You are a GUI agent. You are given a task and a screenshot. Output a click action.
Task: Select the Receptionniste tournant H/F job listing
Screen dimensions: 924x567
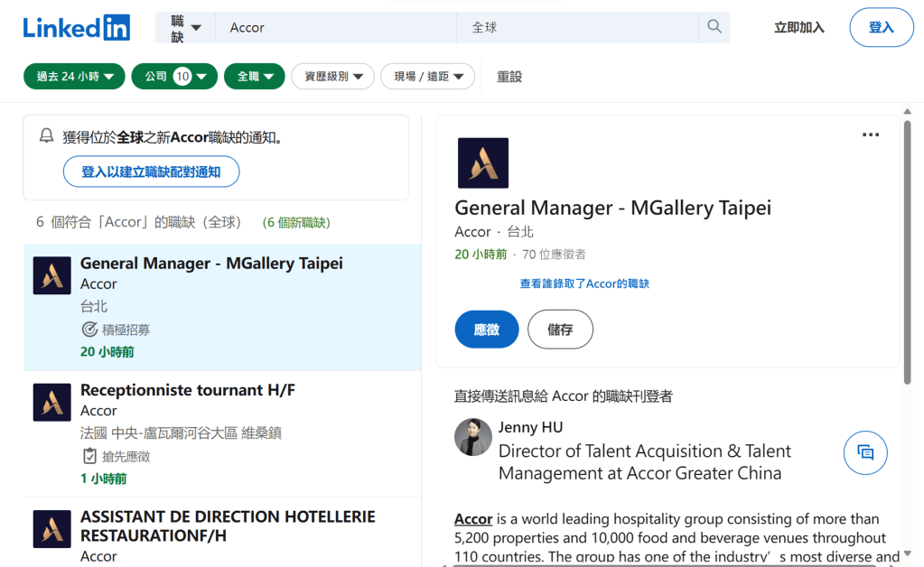(188, 391)
